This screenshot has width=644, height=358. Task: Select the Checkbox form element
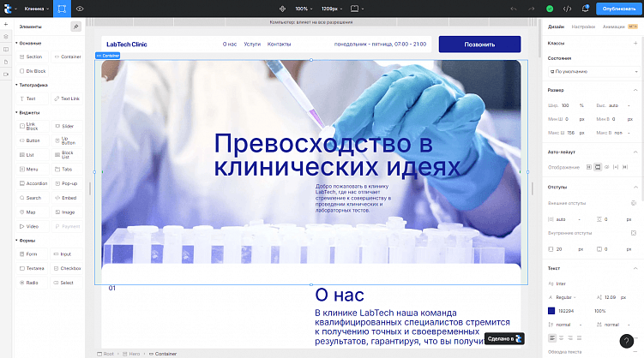tap(68, 268)
